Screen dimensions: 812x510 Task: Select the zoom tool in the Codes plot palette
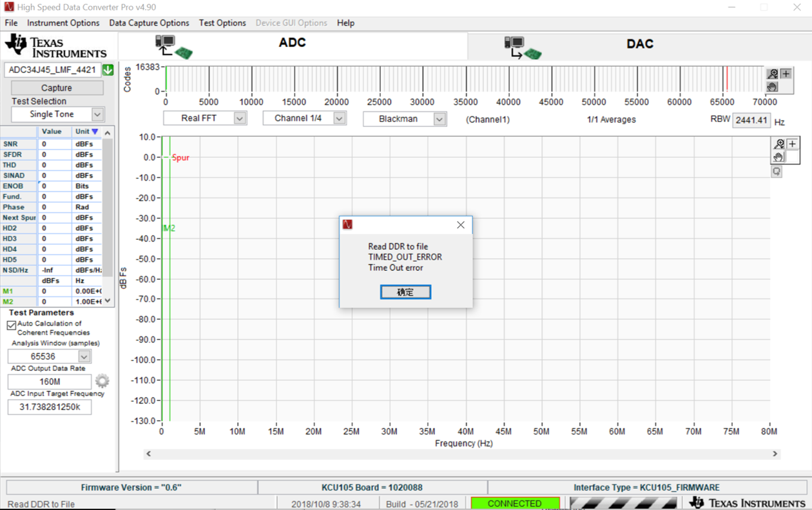pos(773,74)
